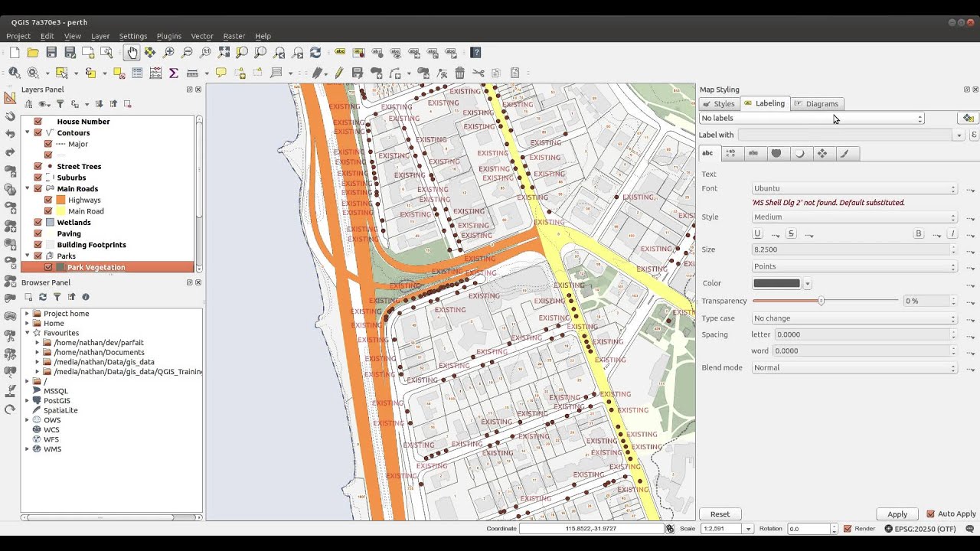
Task: Click the sigma statistical summary icon
Action: [174, 73]
